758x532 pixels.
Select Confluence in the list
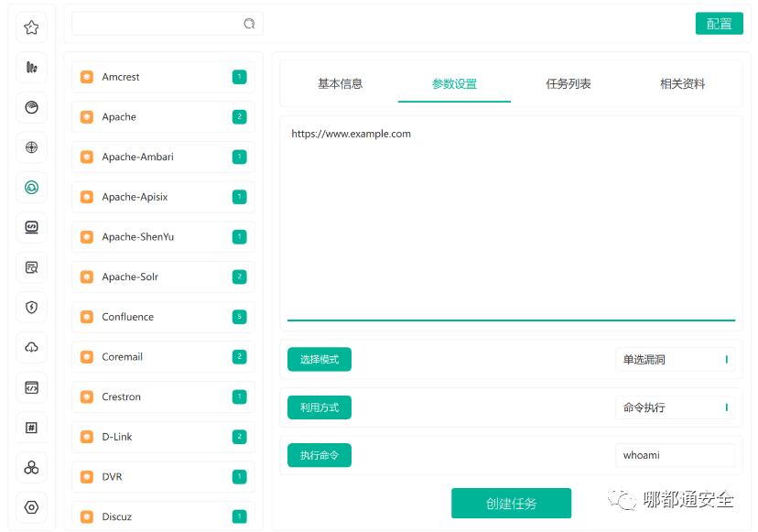163,317
